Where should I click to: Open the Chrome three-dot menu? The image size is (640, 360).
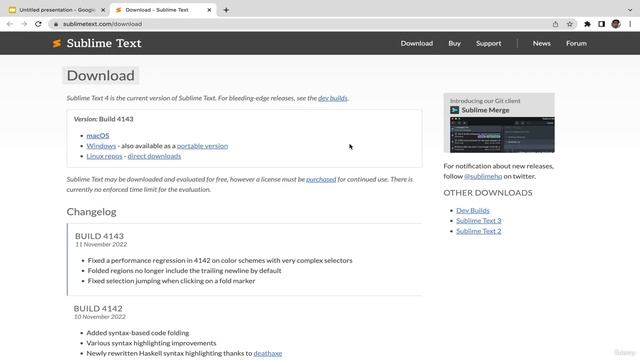point(630,24)
